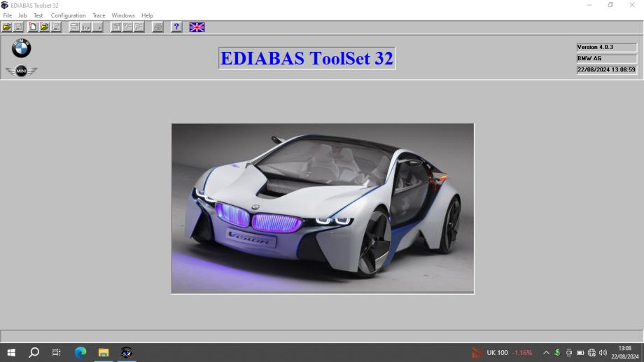The height and width of the screenshot is (362, 644).
Task: Click the network globe tray icon
Action: 591,353
